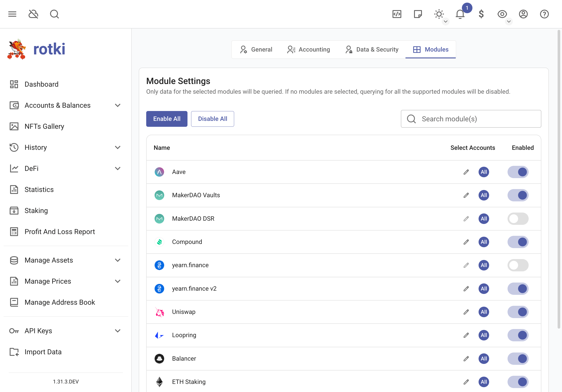Open Manage Address Book
This screenshot has height=392, width=562.
click(x=66, y=302)
